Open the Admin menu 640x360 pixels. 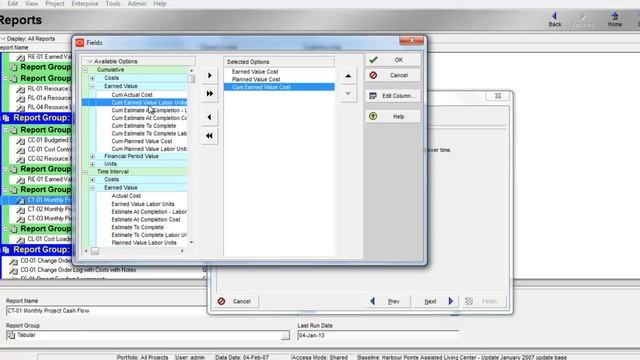point(137,4)
